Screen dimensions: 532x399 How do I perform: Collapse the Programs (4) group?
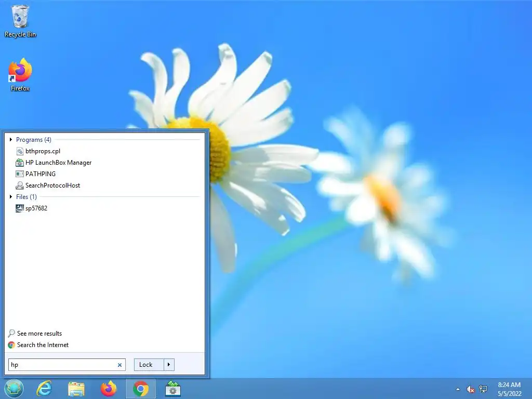pos(11,139)
